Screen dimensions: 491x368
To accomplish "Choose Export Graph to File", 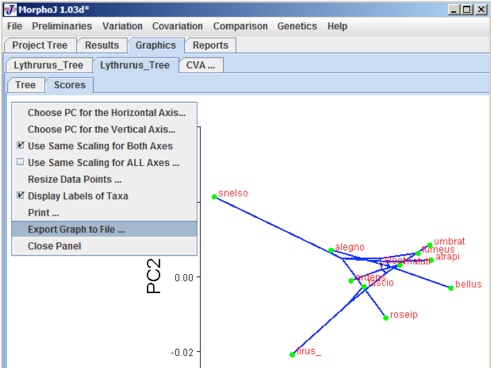I will pos(104,229).
